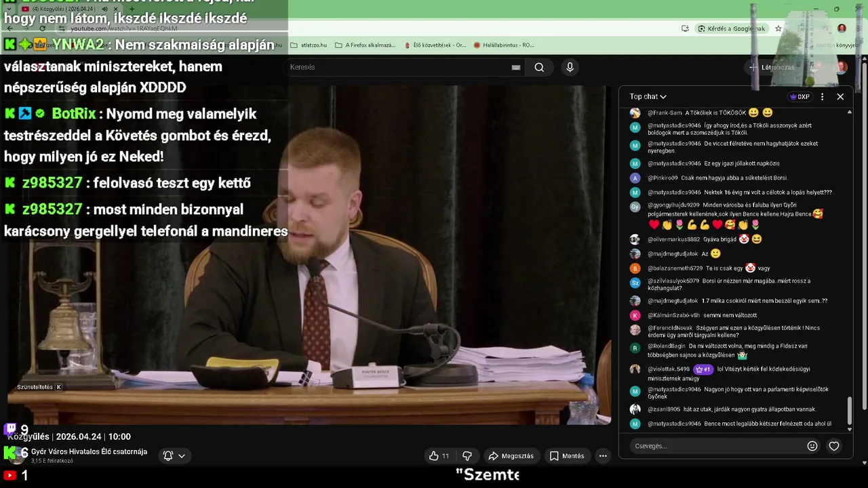The height and width of the screenshot is (488, 868).
Task: Click the Szüneteltetés K tooltip label
Action: pyautogui.click(x=39, y=387)
